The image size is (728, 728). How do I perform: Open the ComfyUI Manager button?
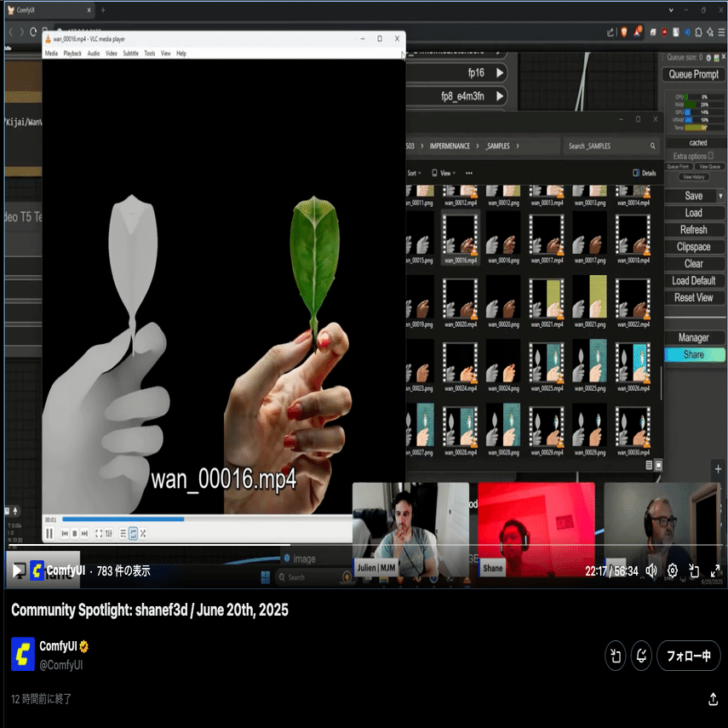tap(694, 337)
